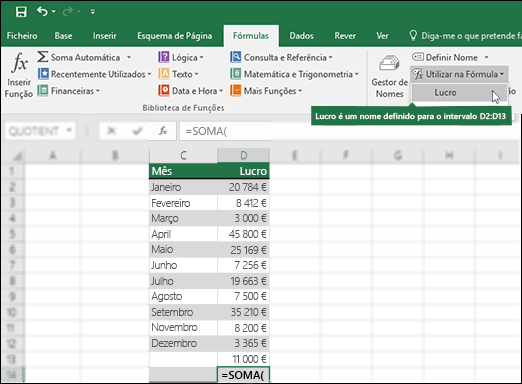Viewport: 522px width, 384px height.
Task: Click the Enter checkmark in formula bar
Action: tap(137, 131)
